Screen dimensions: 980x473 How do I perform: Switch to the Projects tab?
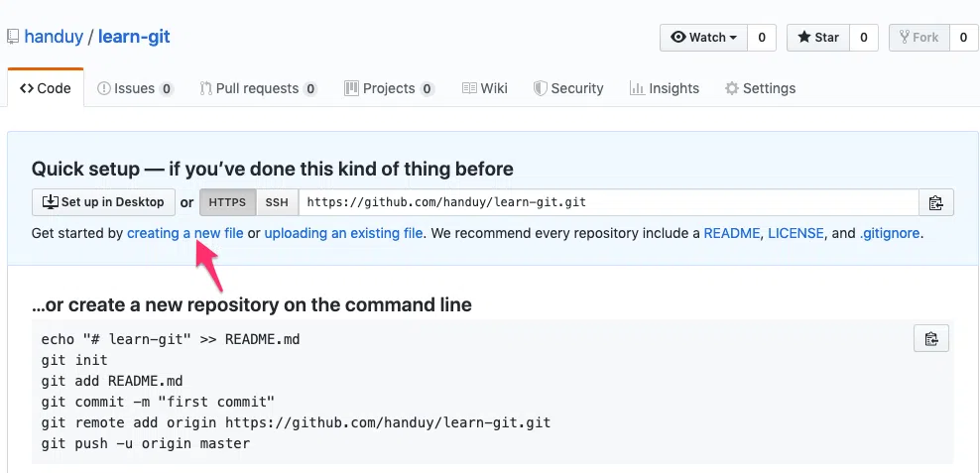389,88
